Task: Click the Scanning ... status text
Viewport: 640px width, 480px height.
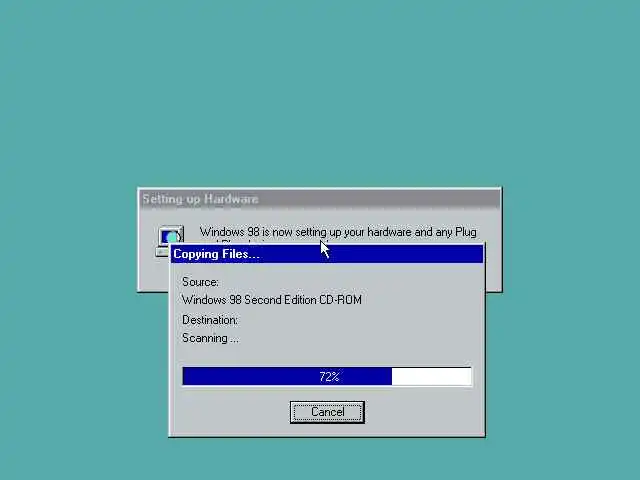Action: [x=210, y=338]
